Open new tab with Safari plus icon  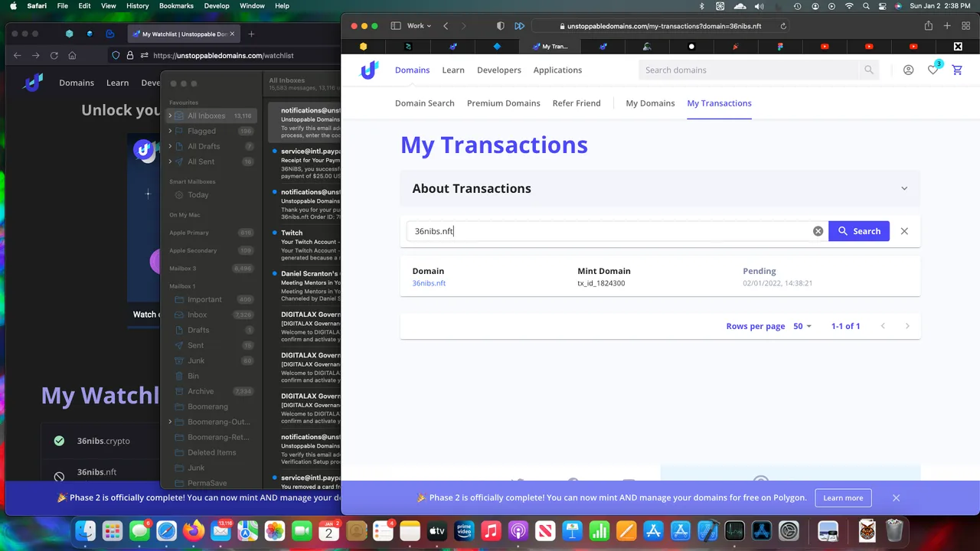[x=947, y=25]
